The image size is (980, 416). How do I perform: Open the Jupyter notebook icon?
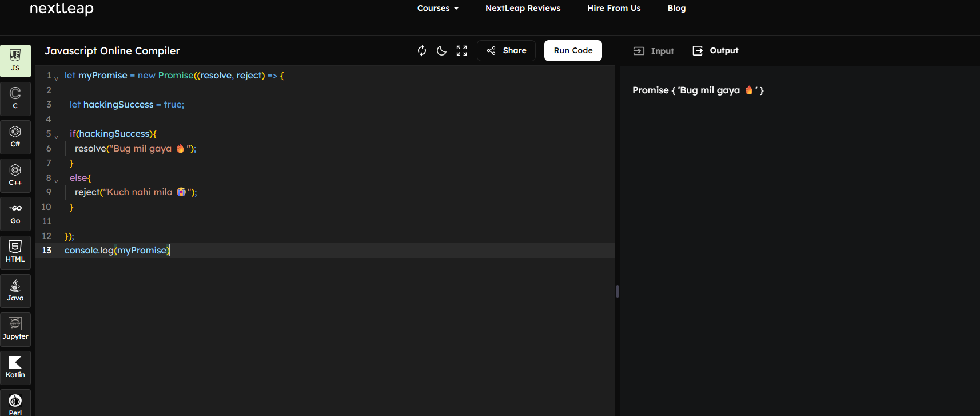pos(15,328)
